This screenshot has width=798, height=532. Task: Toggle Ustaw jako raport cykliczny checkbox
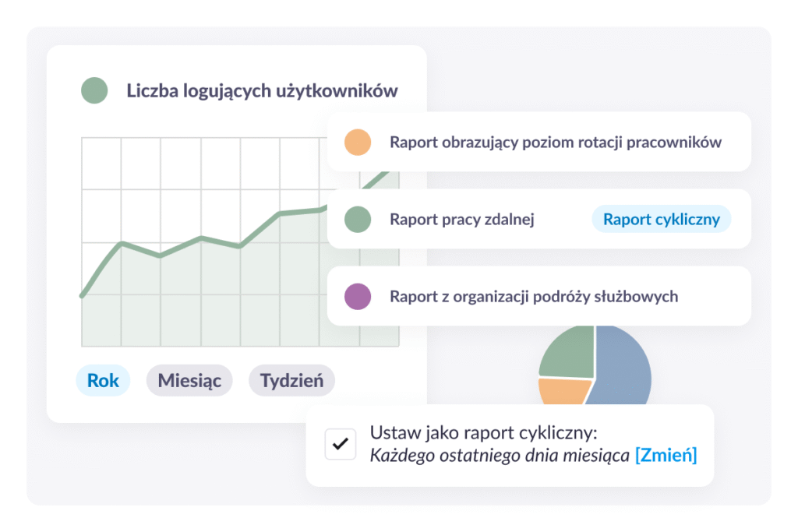tap(340, 445)
